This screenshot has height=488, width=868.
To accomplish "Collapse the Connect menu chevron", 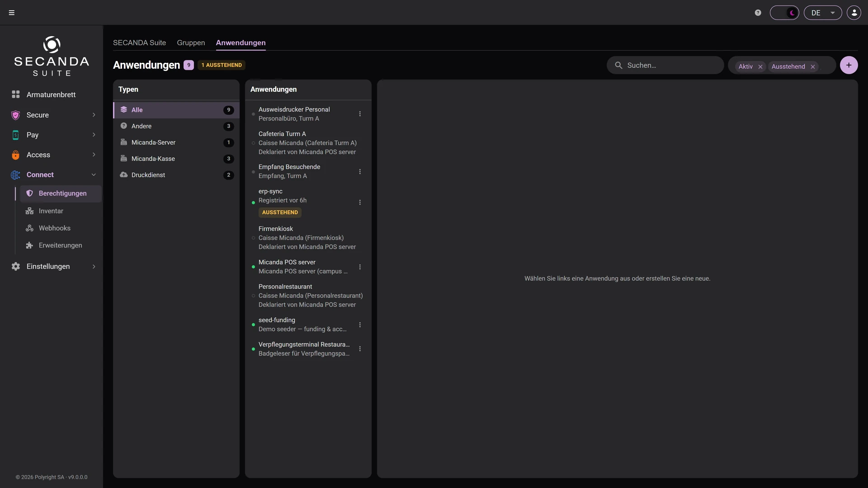I will (x=94, y=174).
